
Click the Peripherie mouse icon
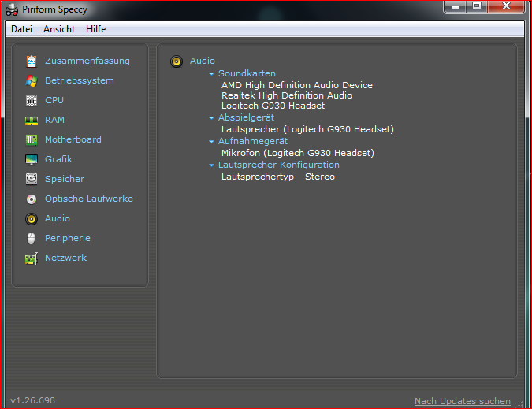(x=32, y=239)
